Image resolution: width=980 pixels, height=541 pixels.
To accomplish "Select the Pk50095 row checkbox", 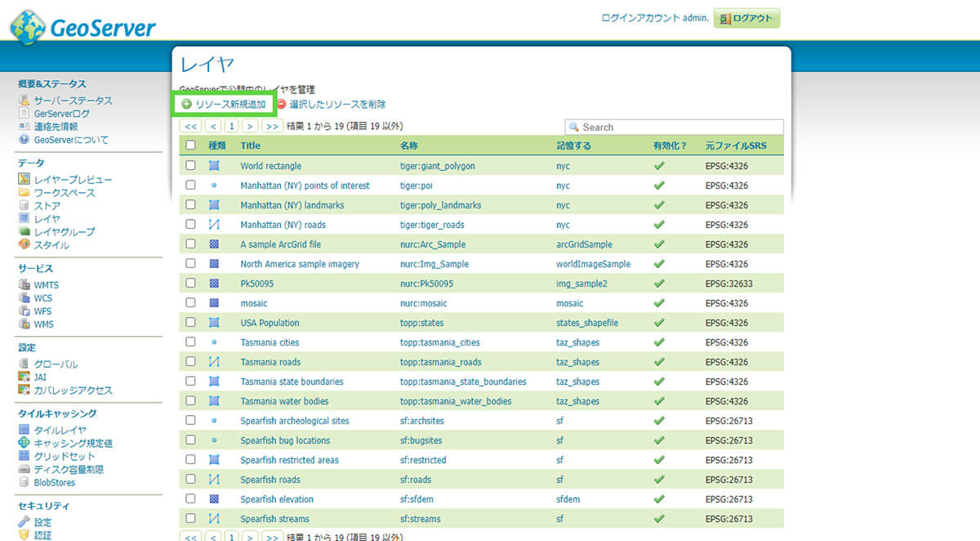I will pyautogui.click(x=190, y=283).
